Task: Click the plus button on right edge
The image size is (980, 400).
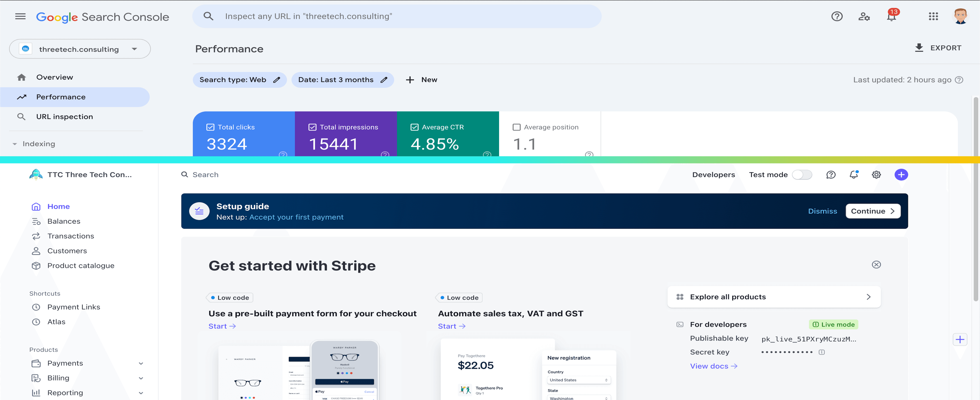Action: pyautogui.click(x=960, y=339)
